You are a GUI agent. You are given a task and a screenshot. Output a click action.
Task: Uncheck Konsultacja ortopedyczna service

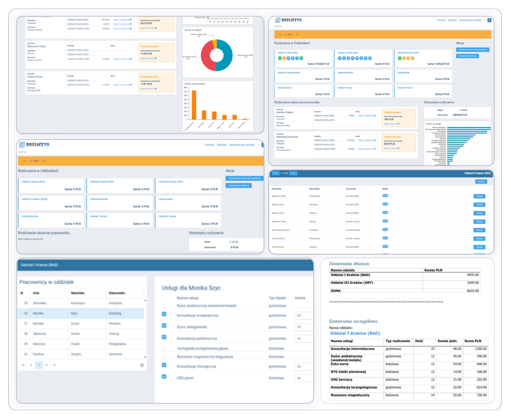pos(164,314)
